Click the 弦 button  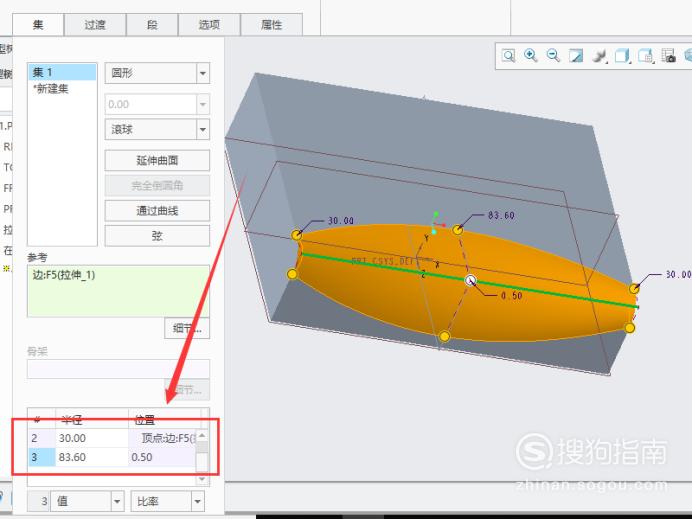point(157,236)
